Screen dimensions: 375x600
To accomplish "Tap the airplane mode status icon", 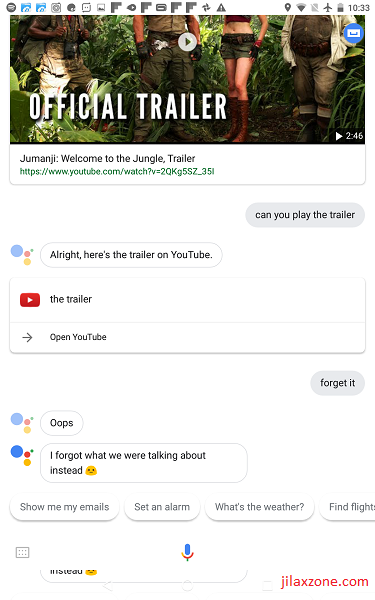I will (x=328, y=7).
